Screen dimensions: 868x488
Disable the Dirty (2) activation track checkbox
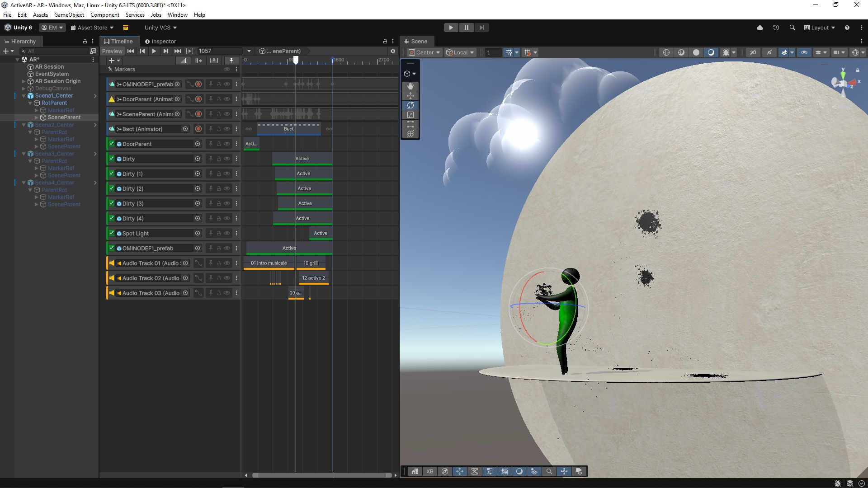[112, 188]
